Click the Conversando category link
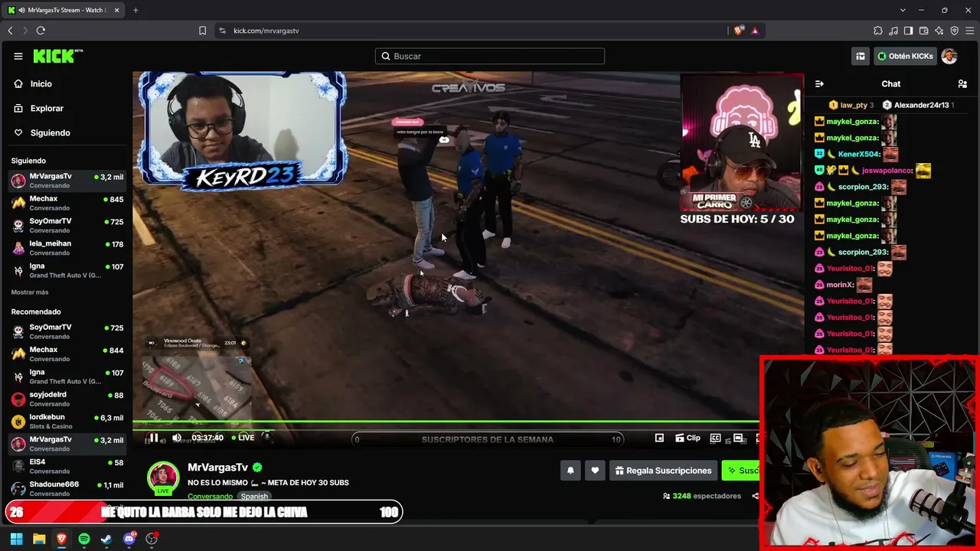 (210, 497)
